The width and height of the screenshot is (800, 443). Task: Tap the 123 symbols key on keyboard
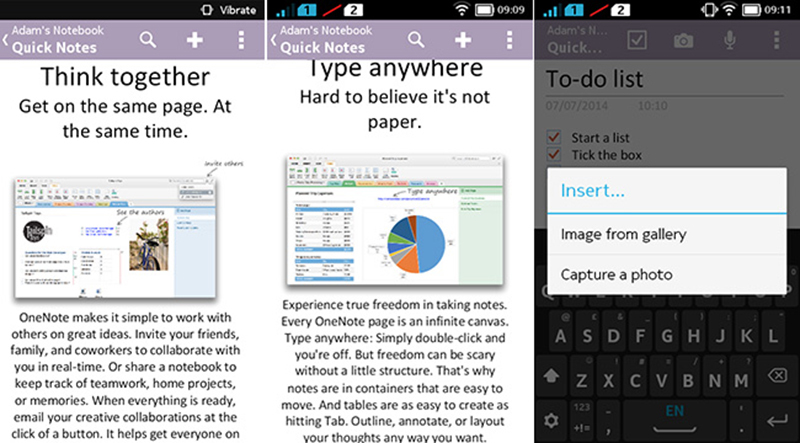582,421
